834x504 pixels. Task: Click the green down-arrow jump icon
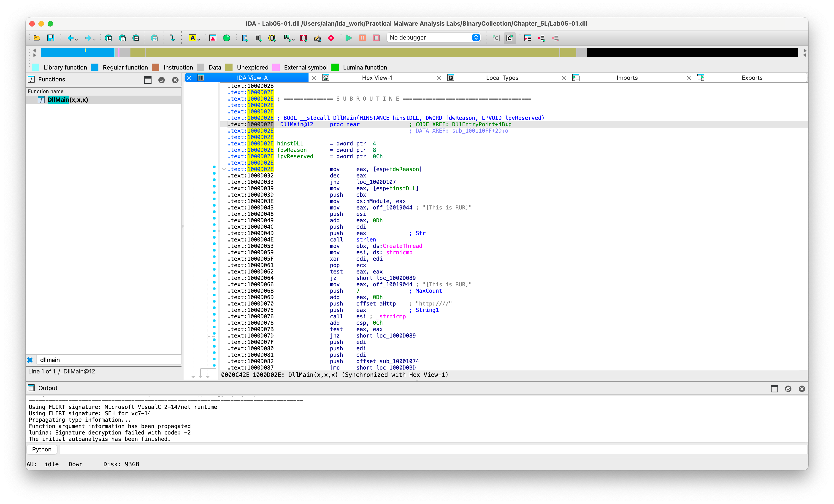172,38
